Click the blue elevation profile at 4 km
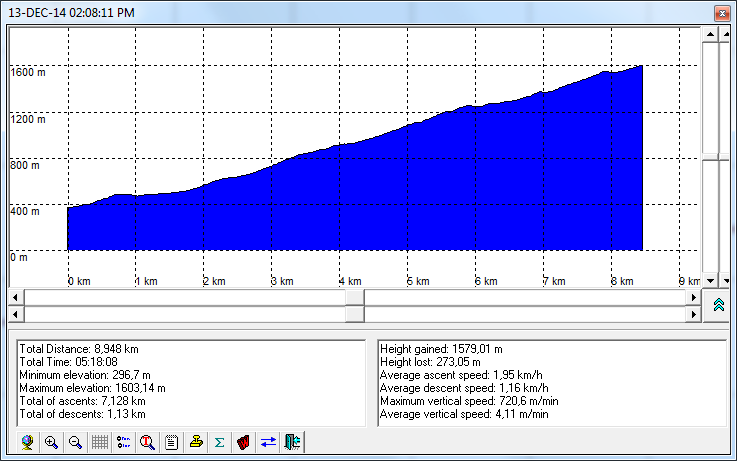Screen dimensions: 737x461 (x=343, y=200)
